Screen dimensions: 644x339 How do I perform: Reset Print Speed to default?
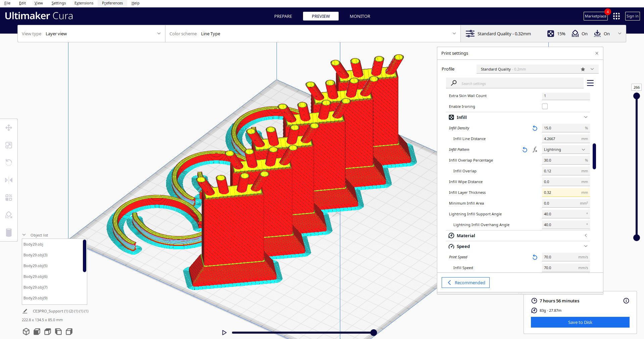point(535,257)
